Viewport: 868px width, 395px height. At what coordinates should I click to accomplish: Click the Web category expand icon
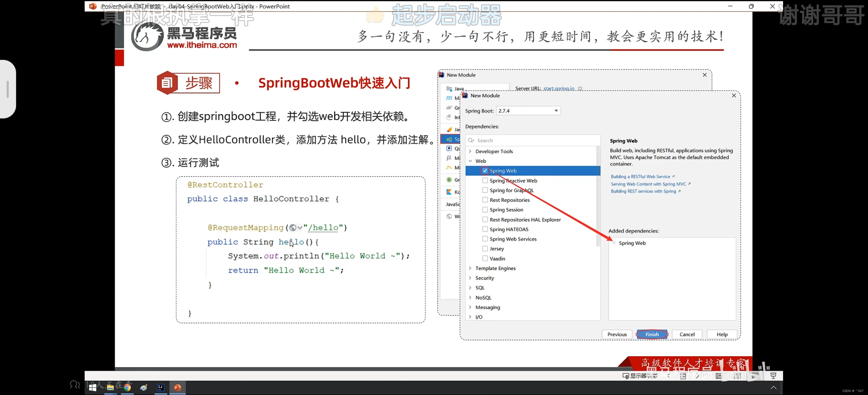pyautogui.click(x=470, y=161)
